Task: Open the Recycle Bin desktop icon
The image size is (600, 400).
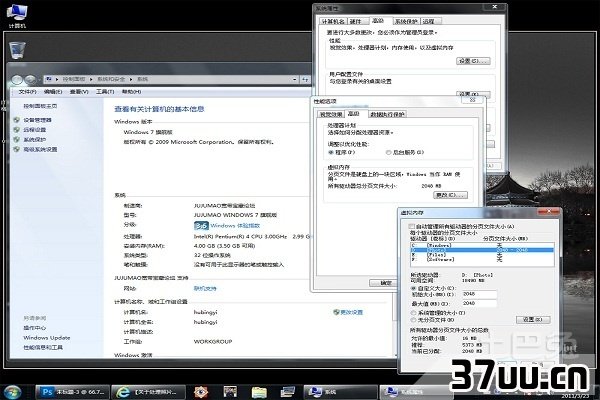Action: point(17,50)
